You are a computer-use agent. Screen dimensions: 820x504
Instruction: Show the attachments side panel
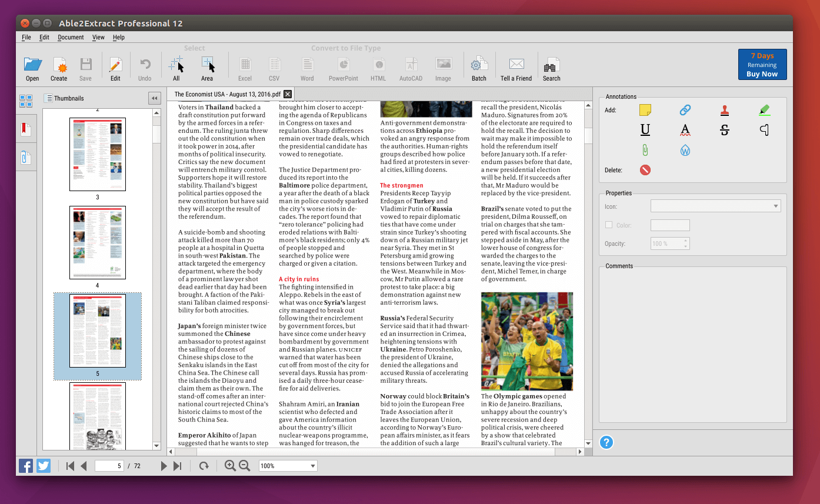tap(26, 158)
